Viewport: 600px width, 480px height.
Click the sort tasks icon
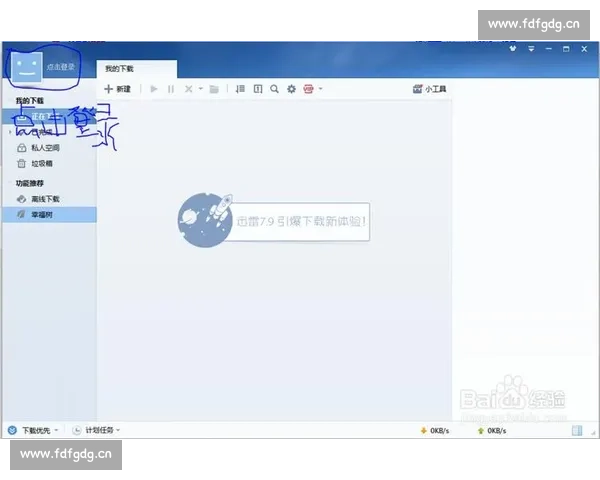240,89
